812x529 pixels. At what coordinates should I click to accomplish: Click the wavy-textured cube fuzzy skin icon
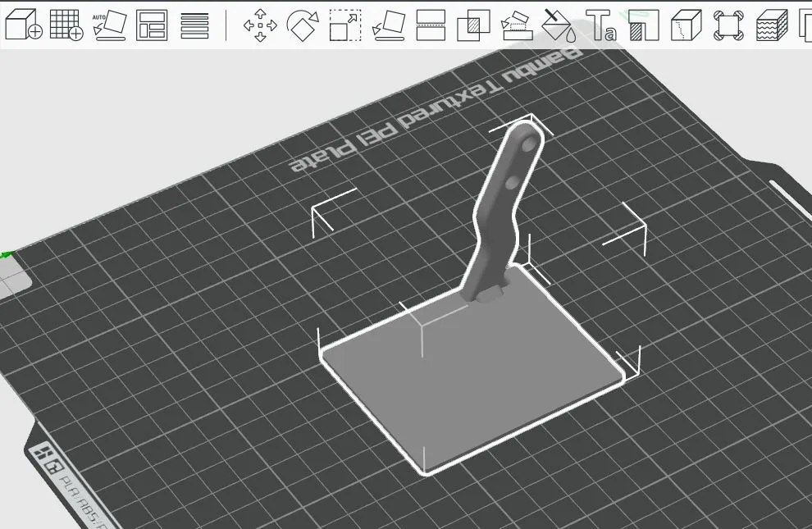(x=772, y=25)
